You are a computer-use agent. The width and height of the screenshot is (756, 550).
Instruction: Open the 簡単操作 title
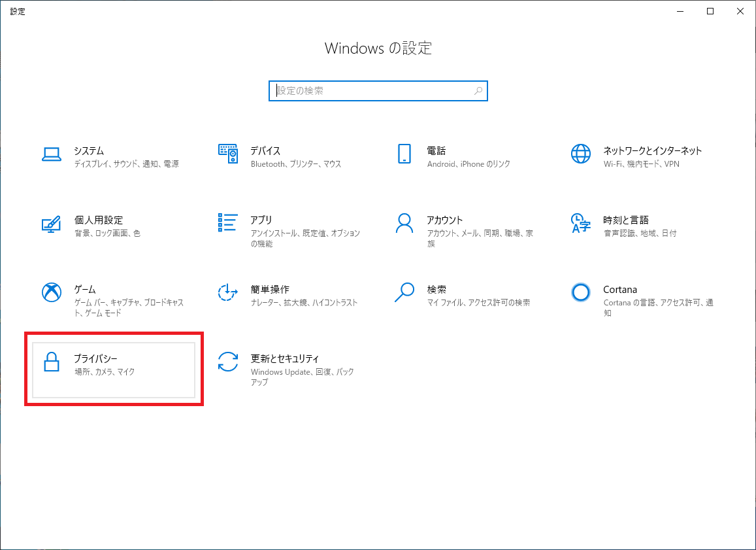click(x=270, y=290)
